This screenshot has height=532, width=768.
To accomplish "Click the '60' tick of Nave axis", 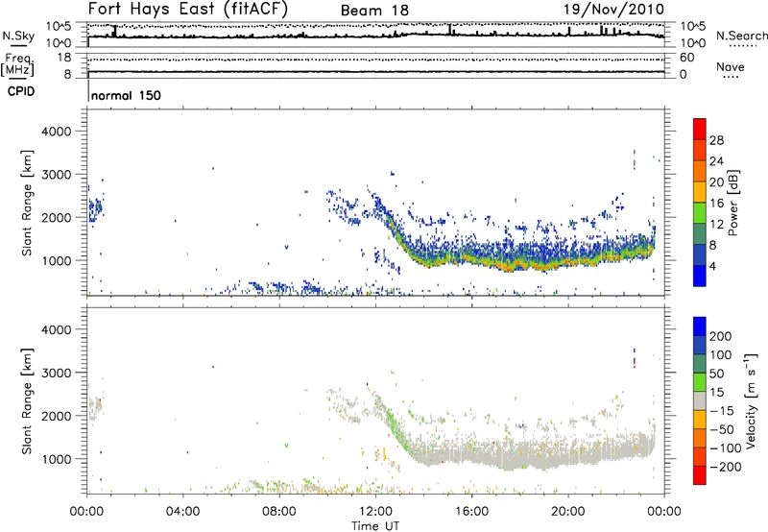I will (x=686, y=58).
